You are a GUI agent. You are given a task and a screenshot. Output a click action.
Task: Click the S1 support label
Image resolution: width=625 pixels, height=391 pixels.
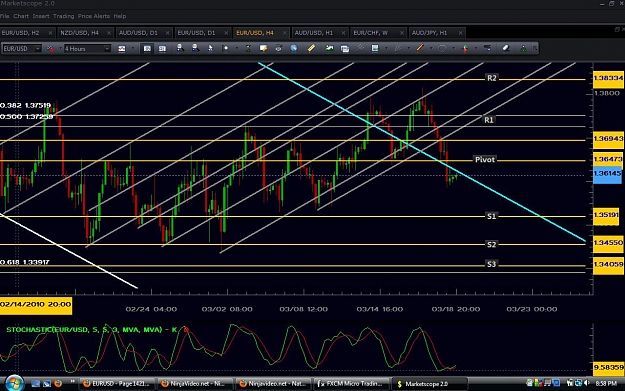point(491,216)
